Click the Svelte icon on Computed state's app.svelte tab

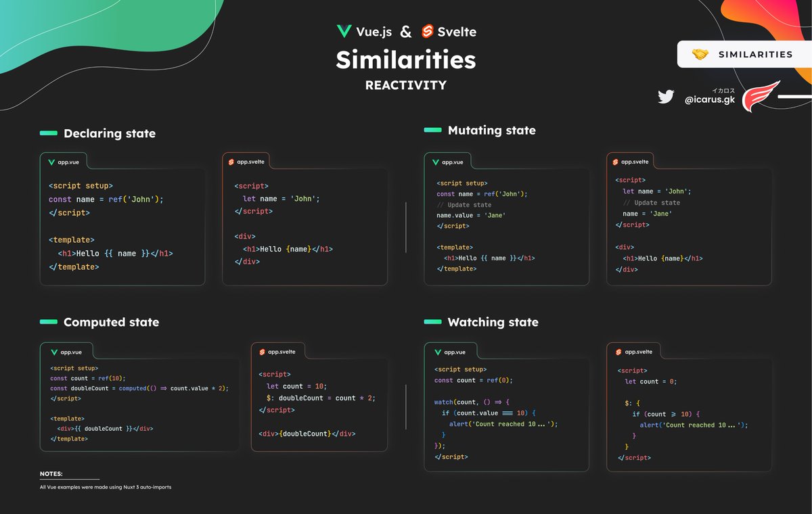262,352
